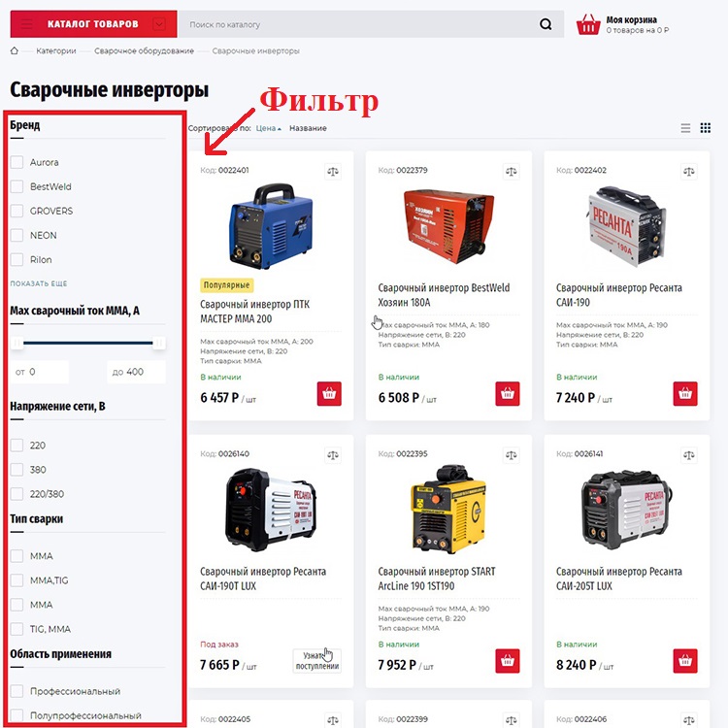Click the right handle of current slider

coord(159,343)
